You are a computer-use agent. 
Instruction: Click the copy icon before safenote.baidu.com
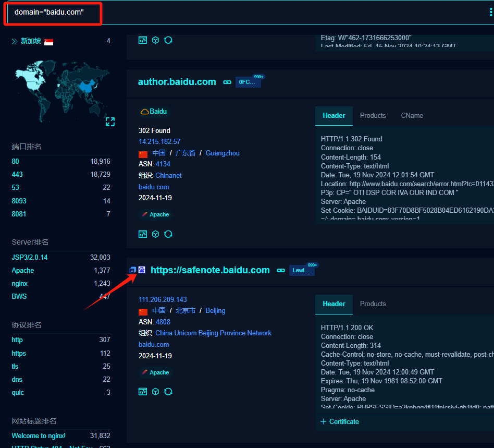[x=133, y=270]
